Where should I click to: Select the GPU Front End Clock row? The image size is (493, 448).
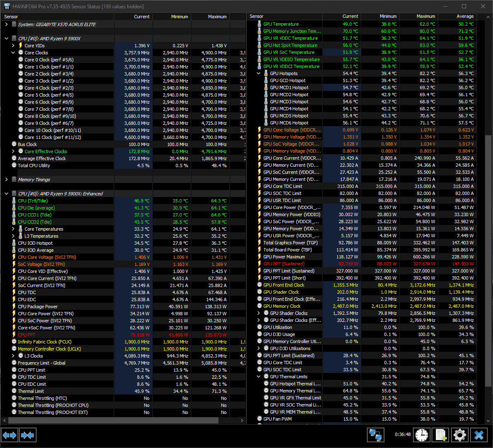[362, 285]
